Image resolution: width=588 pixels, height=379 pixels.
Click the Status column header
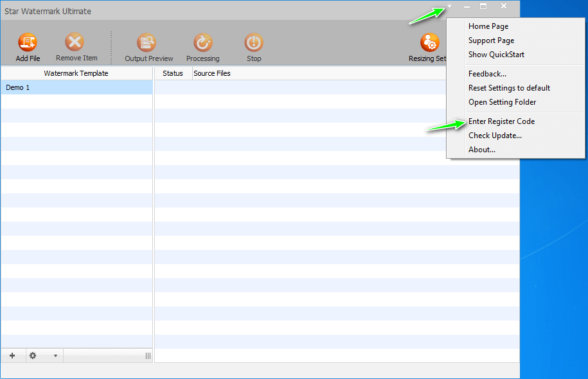173,73
